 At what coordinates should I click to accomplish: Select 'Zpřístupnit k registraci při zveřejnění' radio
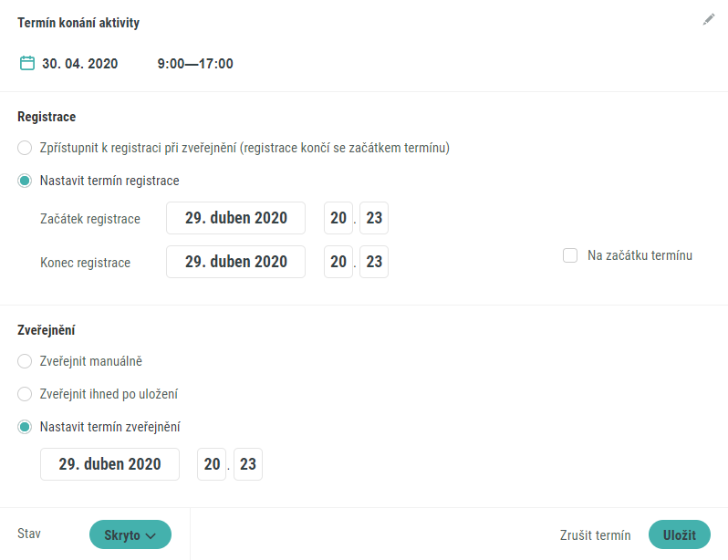[x=25, y=148]
